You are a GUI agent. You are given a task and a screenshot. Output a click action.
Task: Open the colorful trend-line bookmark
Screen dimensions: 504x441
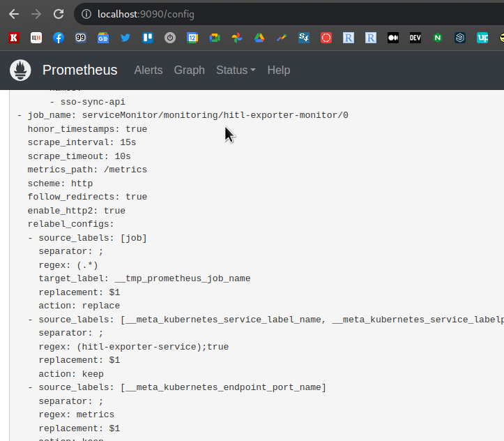[x=282, y=38]
